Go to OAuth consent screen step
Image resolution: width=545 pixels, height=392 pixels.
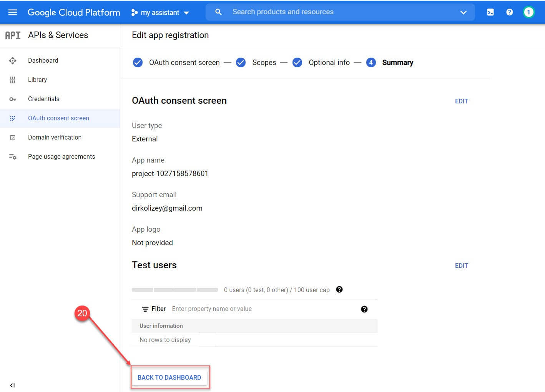coord(184,62)
